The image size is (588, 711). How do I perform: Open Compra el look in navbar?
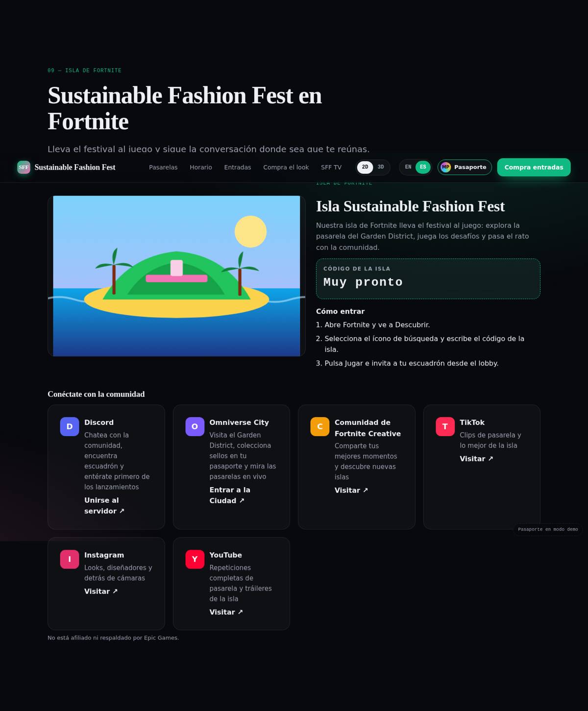(286, 168)
